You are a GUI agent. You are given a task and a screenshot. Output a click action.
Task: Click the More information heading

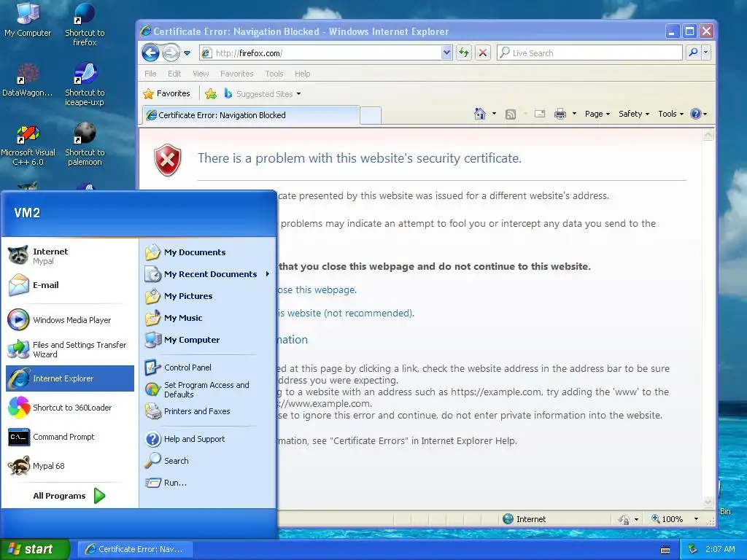click(x=293, y=340)
